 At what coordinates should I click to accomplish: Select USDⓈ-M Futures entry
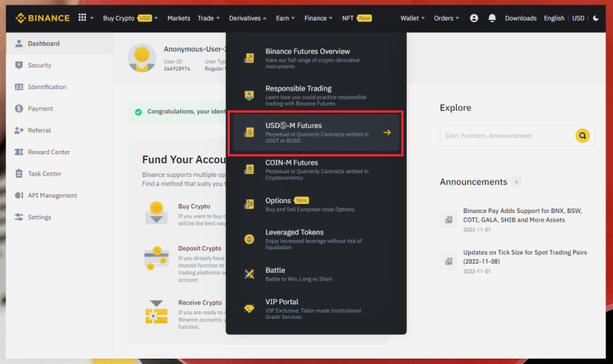point(316,133)
